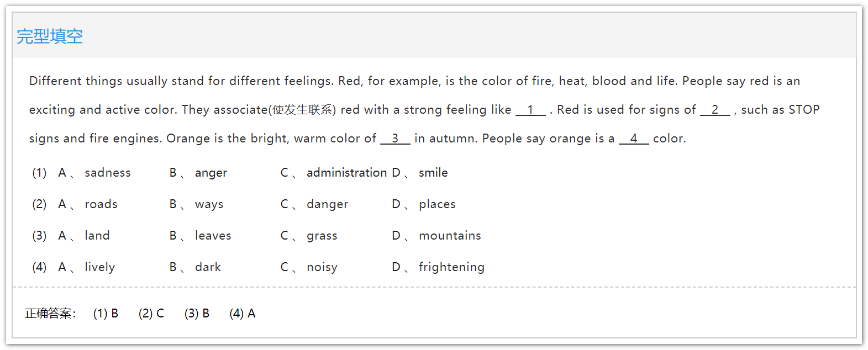Pick option C "noisy" for question 4
Screen dimensions: 868x350
click(x=322, y=267)
